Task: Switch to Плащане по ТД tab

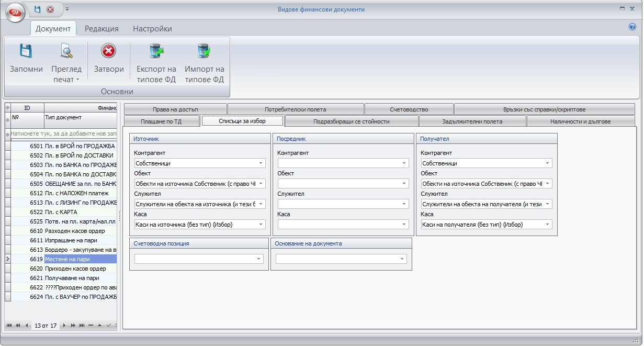Action: click(162, 121)
